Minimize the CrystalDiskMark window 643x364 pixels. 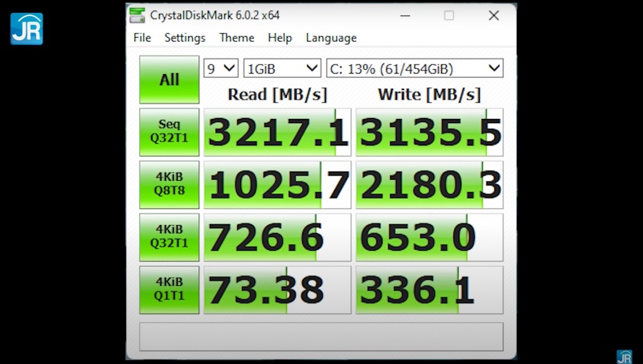(406, 15)
